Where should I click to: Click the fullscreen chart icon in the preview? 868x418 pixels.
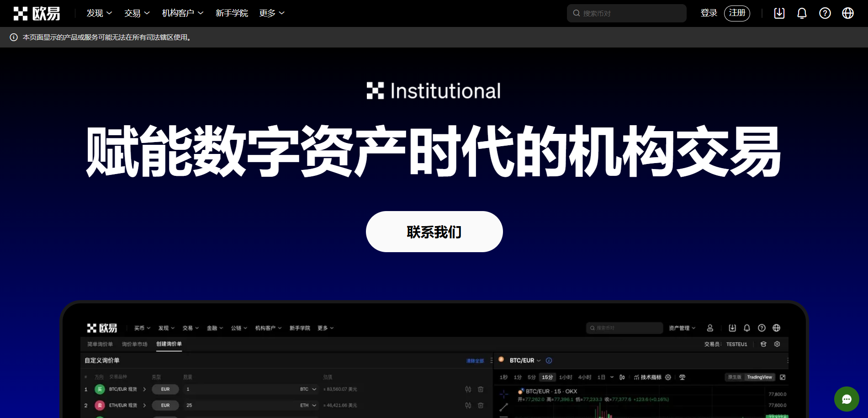(783, 377)
